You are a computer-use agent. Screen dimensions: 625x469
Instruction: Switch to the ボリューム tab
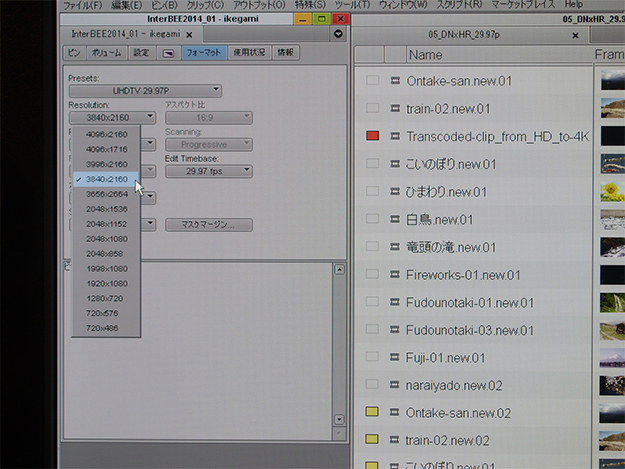[x=106, y=53]
